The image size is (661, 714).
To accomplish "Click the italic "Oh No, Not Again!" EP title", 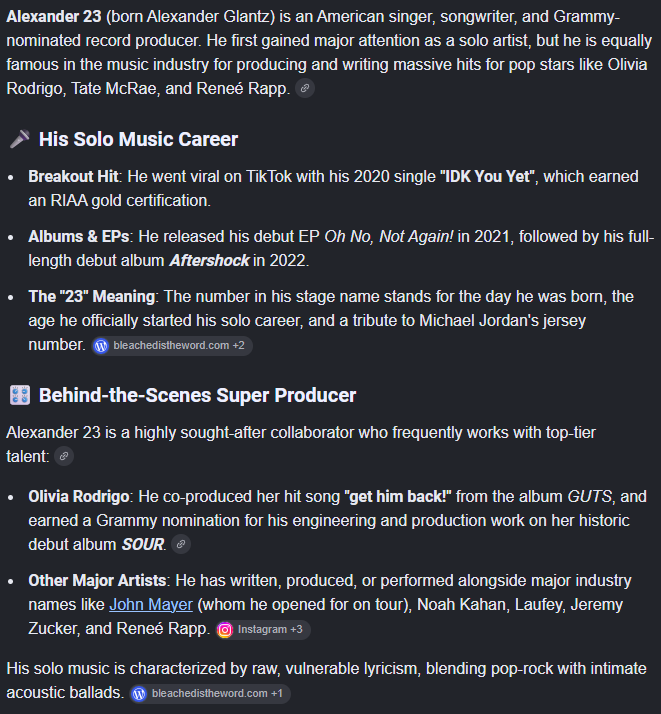I will pos(389,237).
